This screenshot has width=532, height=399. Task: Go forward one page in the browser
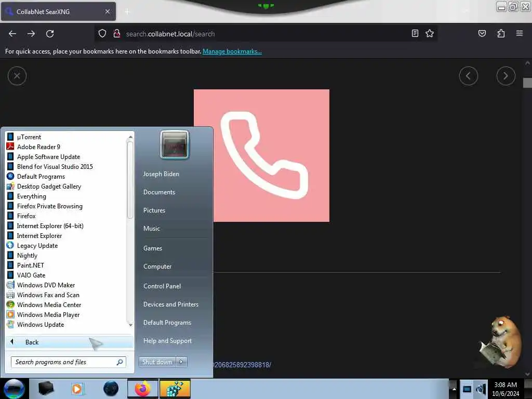[x=31, y=34]
